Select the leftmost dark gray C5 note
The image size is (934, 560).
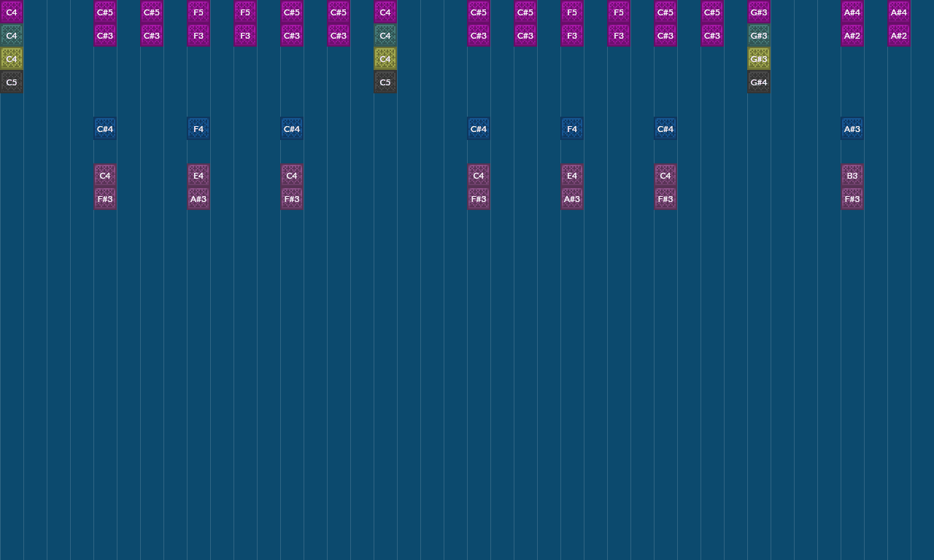(12, 82)
